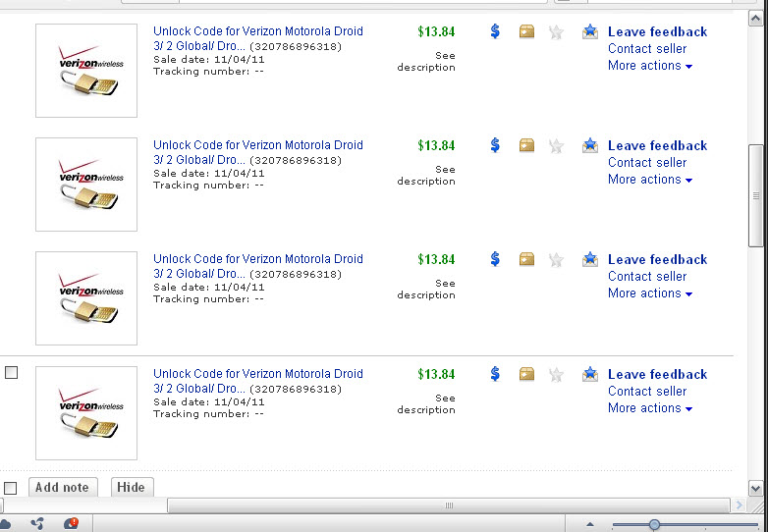The image size is (768, 532).
Task: Open the third Unlock Code for Verizon title link
Action: [258, 266]
